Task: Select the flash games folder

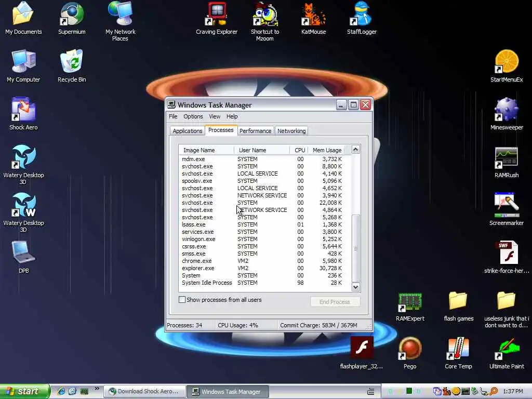Action: tap(458, 305)
